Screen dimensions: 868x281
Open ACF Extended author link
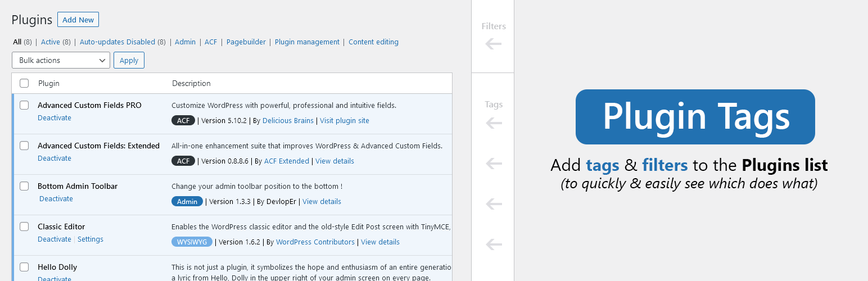pos(287,161)
